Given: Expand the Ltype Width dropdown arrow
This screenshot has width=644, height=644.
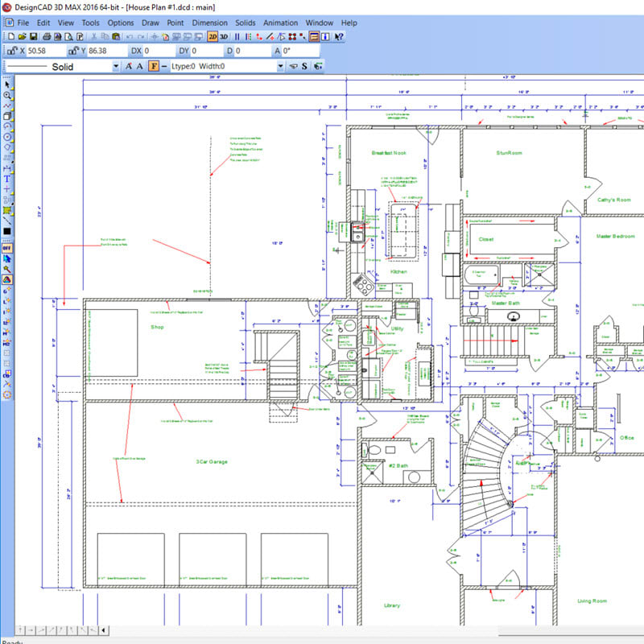Looking at the screenshot, I should [x=280, y=66].
